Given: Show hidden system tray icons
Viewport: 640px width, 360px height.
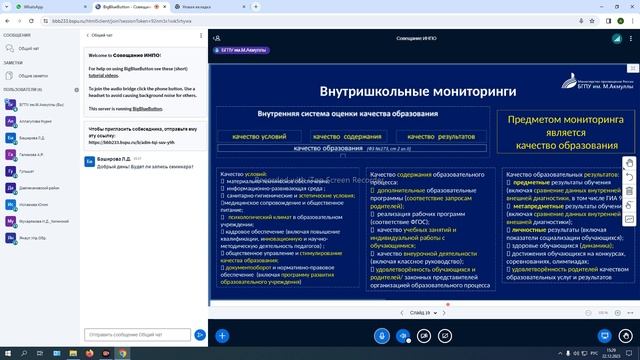Looking at the screenshot, I should [x=560, y=353].
